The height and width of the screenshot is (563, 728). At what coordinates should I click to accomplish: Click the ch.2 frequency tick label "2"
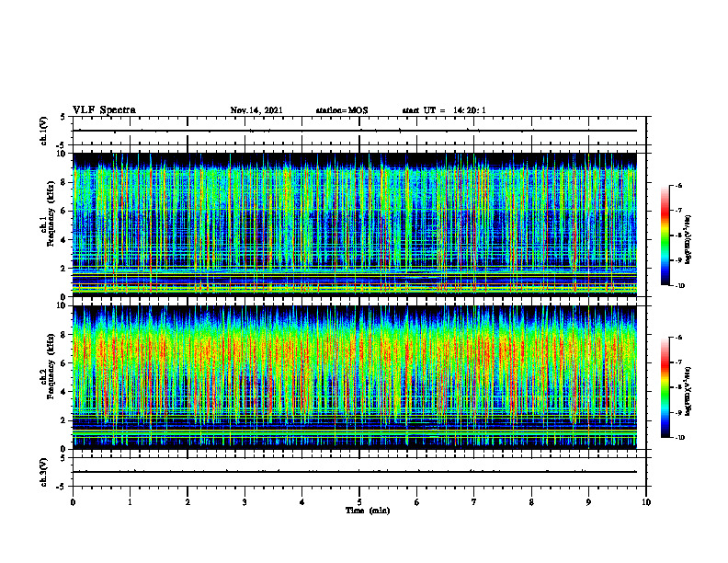pyautogui.click(x=64, y=420)
